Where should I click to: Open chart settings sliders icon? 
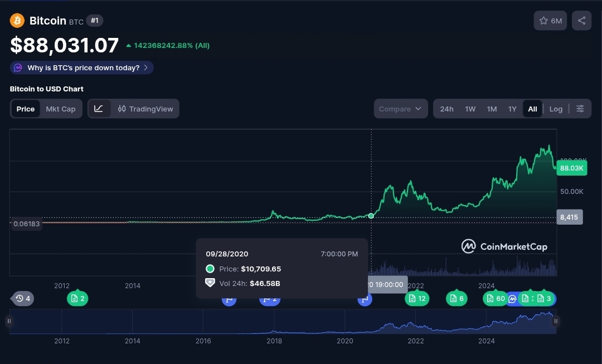click(x=580, y=109)
